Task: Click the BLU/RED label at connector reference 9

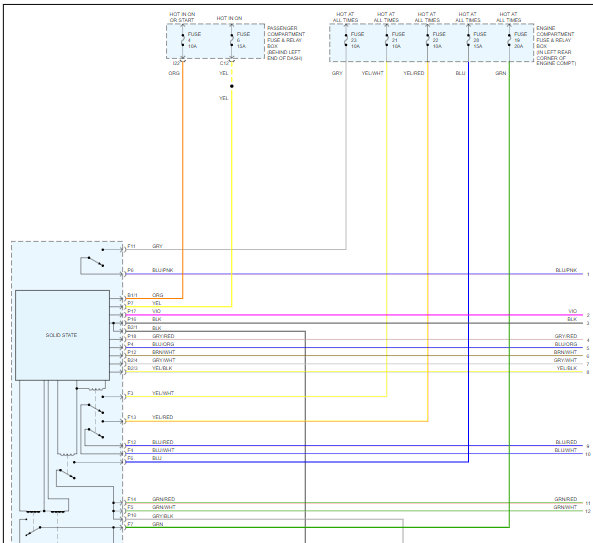Action: point(566,442)
